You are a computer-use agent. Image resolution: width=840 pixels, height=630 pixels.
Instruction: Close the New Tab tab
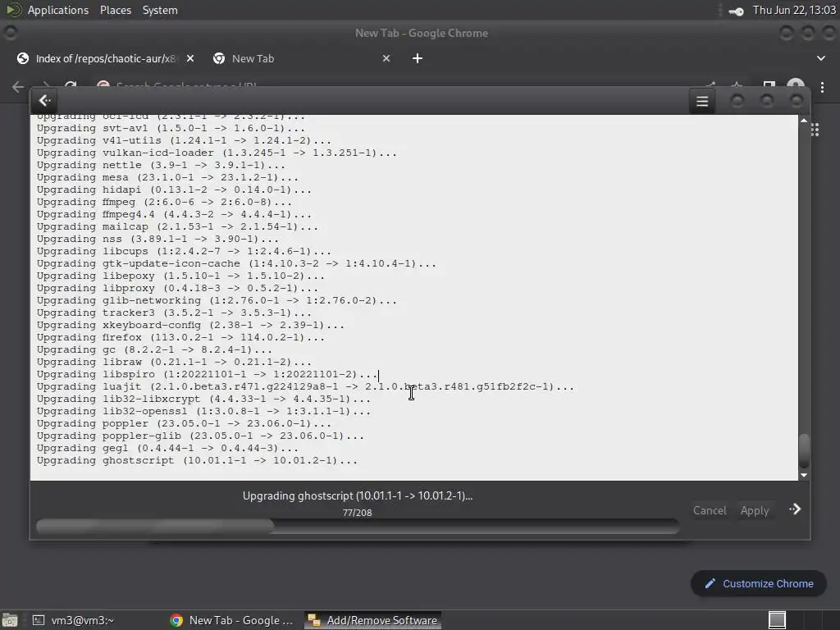(x=386, y=58)
